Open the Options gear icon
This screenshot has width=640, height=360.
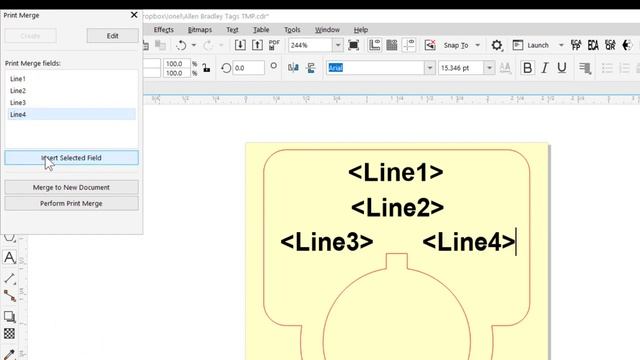click(497, 45)
